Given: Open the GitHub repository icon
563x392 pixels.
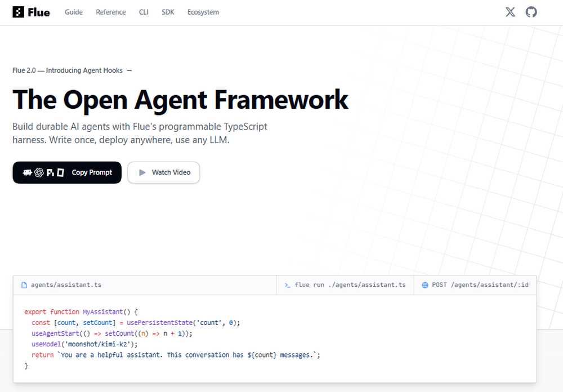Looking at the screenshot, I should tap(531, 12).
